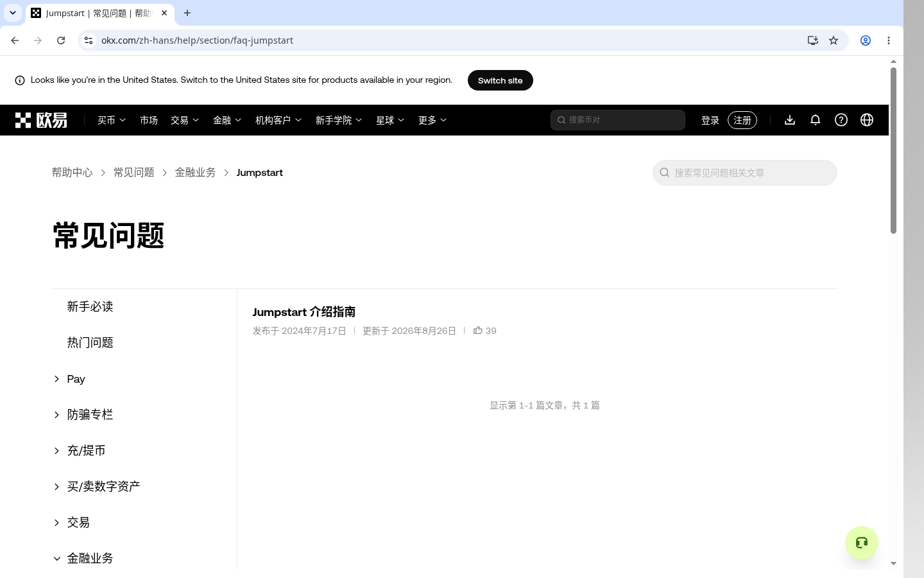Click the browser forward arrow

38,40
